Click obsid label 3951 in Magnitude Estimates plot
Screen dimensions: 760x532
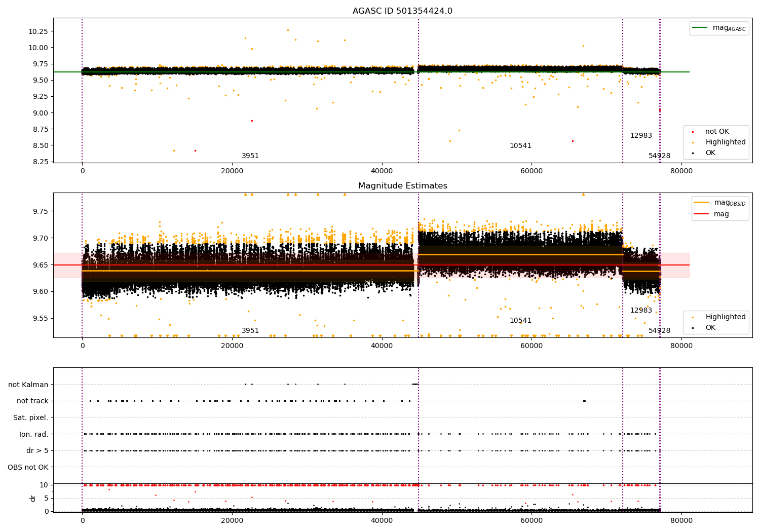click(250, 331)
